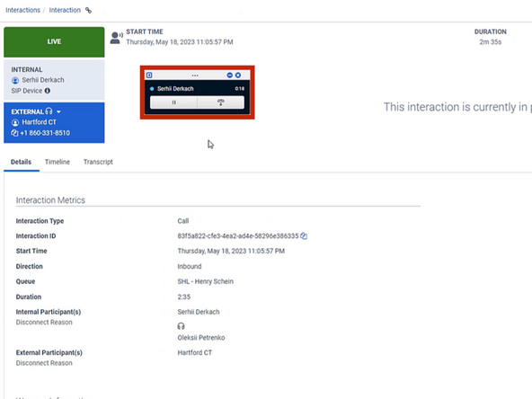Image resolution: width=532 pixels, height=399 pixels.
Task: Close the call widget with X icon
Action: (x=238, y=75)
